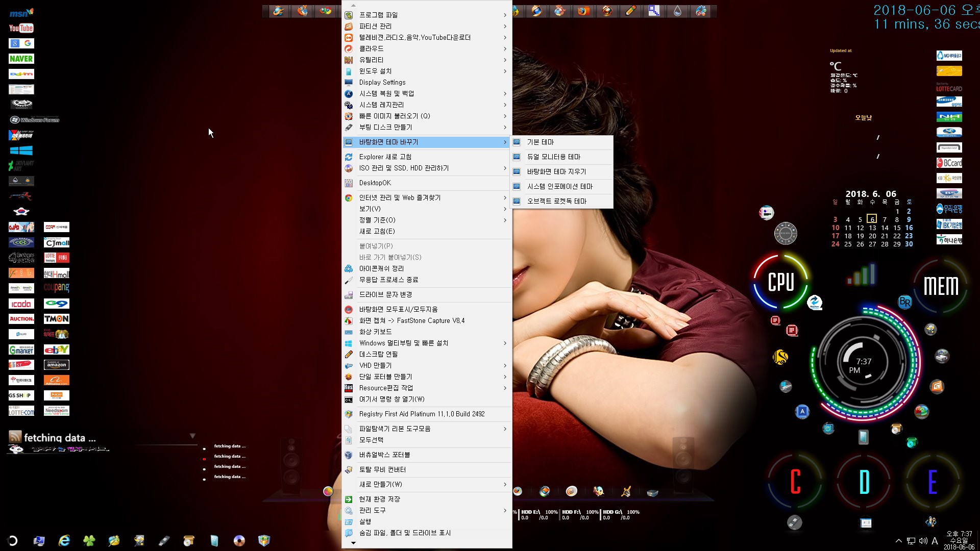Open dropdown arrow on RSS feed widget
Screen dimensions: 980x551
192,436
